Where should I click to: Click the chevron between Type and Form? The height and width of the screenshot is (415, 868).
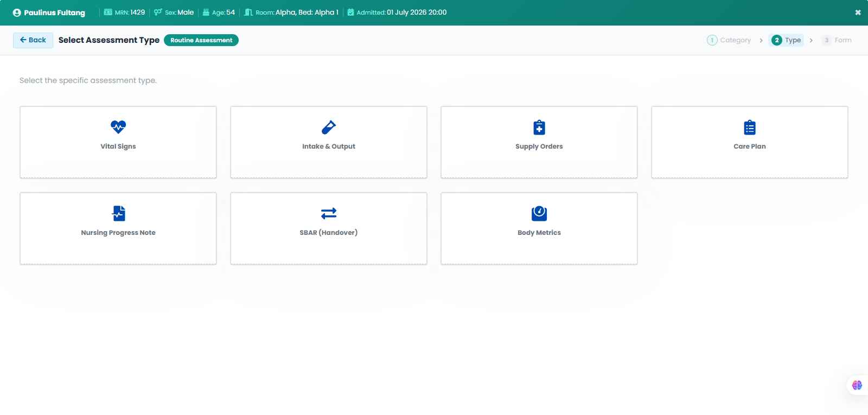(811, 40)
